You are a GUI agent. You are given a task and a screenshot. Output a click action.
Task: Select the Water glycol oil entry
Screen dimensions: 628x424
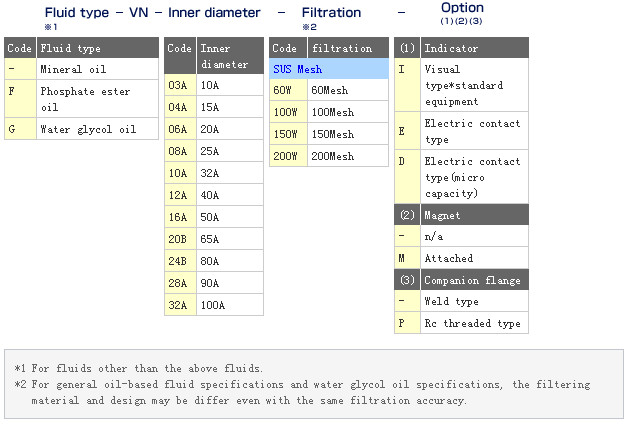point(96,129)
